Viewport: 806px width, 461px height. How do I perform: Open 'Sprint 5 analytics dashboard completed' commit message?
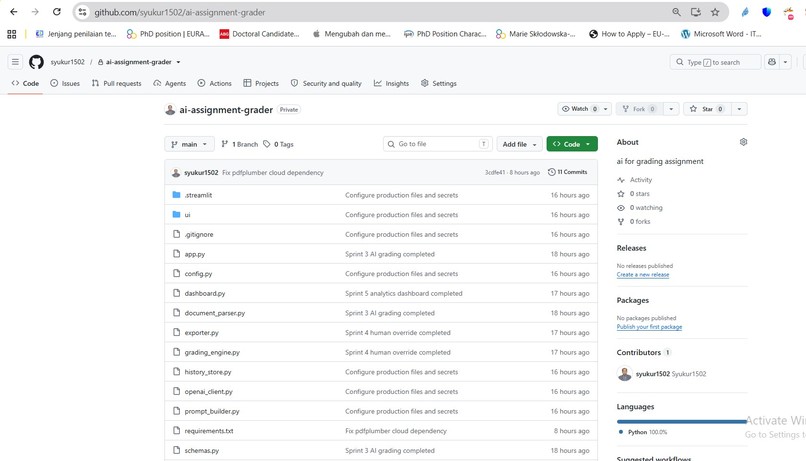click(x=404, y=293)
